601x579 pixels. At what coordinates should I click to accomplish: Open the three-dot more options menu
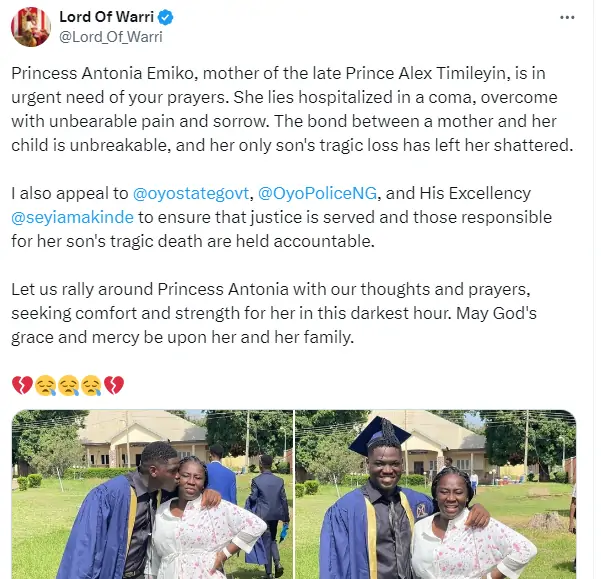pos(568,18)
